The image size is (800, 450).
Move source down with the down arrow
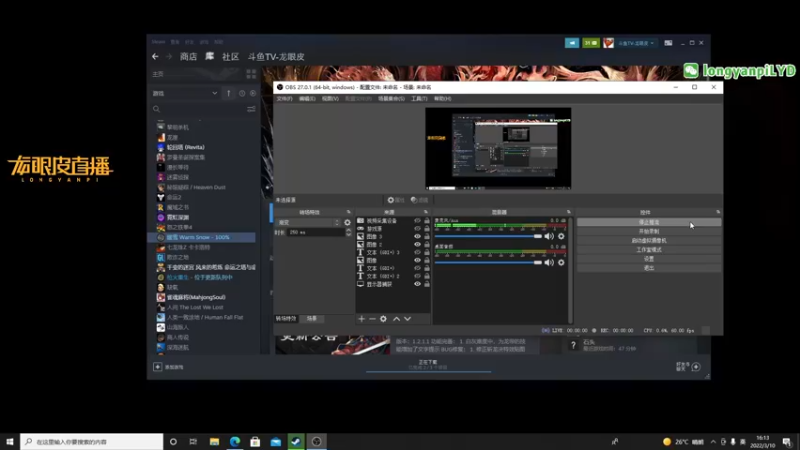407,319
